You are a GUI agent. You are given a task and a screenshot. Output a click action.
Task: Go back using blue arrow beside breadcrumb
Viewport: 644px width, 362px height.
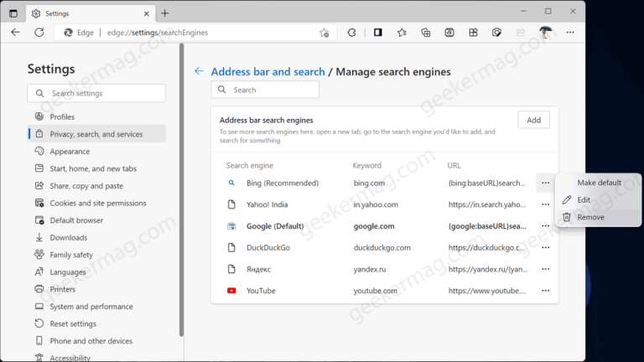[199, 71]
